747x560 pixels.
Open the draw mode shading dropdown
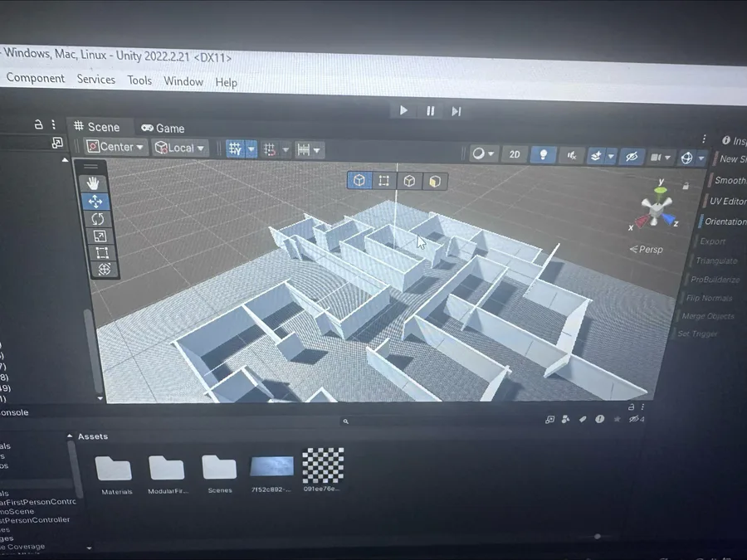coord(484,153)
